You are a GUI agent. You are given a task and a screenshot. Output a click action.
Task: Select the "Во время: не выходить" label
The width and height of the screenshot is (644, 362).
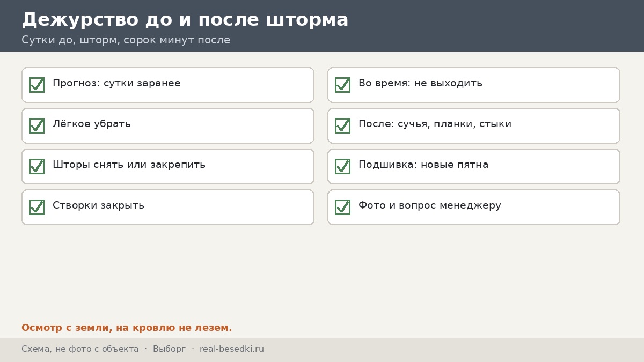[420, 84]
